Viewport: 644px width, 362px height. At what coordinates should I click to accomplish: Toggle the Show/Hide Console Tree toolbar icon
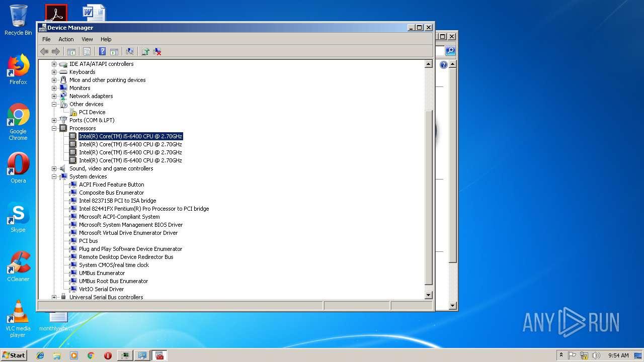point(71,51)
